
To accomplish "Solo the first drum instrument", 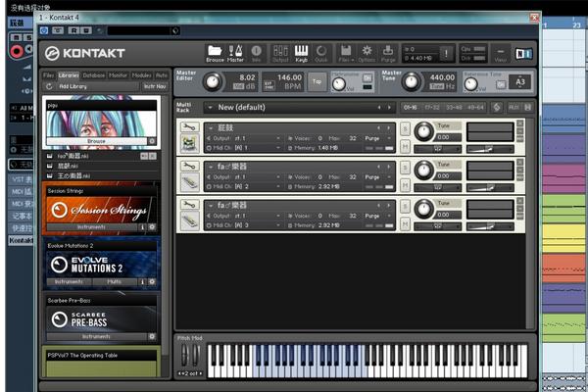I will 405,128.
